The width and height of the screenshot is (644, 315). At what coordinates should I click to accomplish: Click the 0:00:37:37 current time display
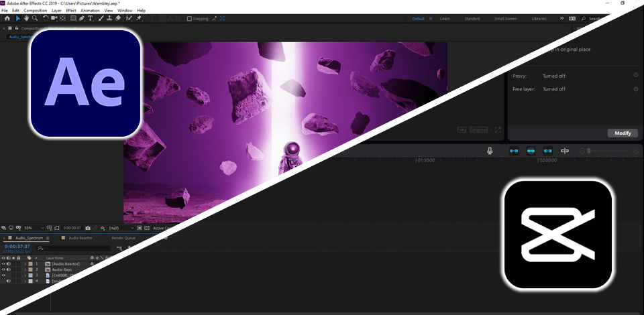(x=17, y=246)
